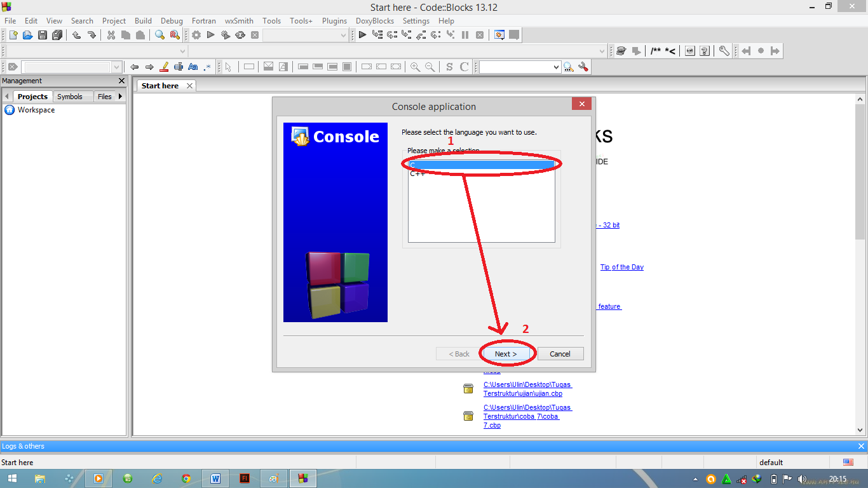Click the New file toolbar icon
The height and width of the screenshot is (488, 868).
[13, 35]
